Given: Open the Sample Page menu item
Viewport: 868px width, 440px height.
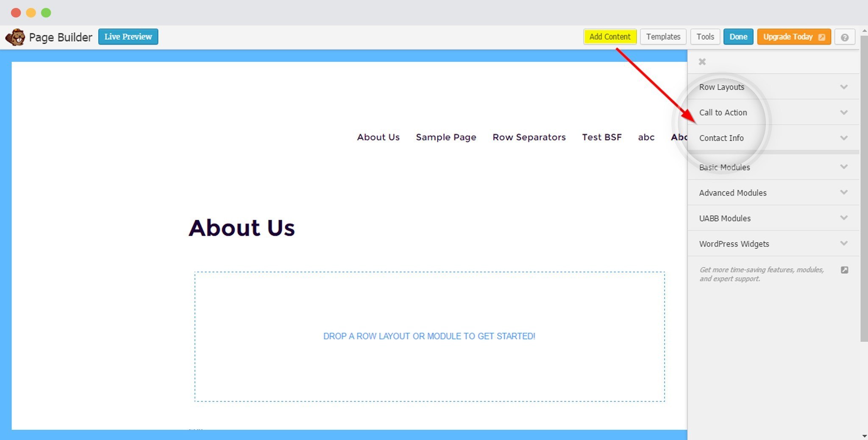Looking at the screenshot, I should pos(446,137).
